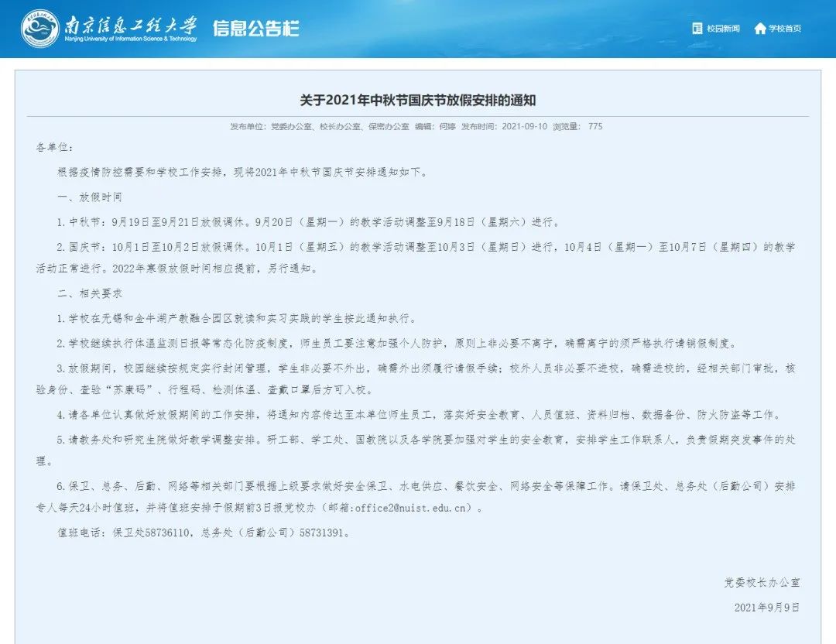The width and height of the screenshot is (836, 644).
Task: Open the 校园新闻 link
Action: [x=722, y=29]
